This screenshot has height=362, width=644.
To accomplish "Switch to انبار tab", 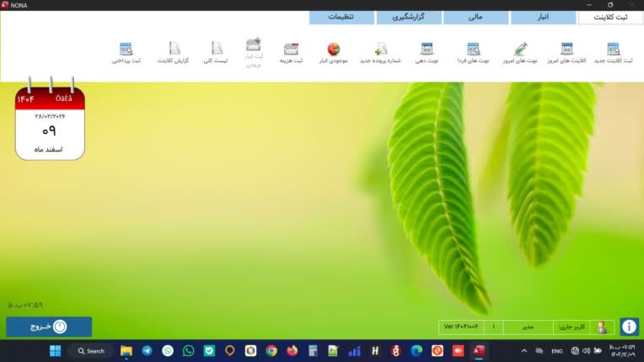I will pyautogui.click(x=543, y=17).
